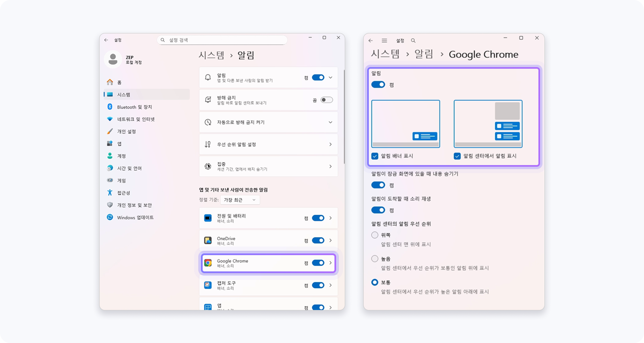Toggle 전원 및 배터리 notifications switch
The width and height of the screenshot is (644, 343).
[318, 218]
